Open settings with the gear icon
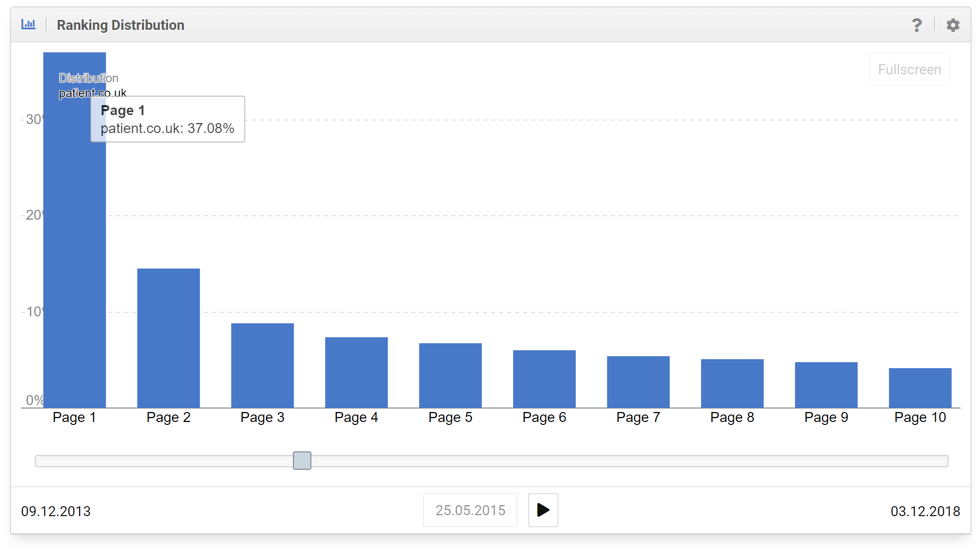The height and width of the screenshot is (550, 980). pos(953,25)
